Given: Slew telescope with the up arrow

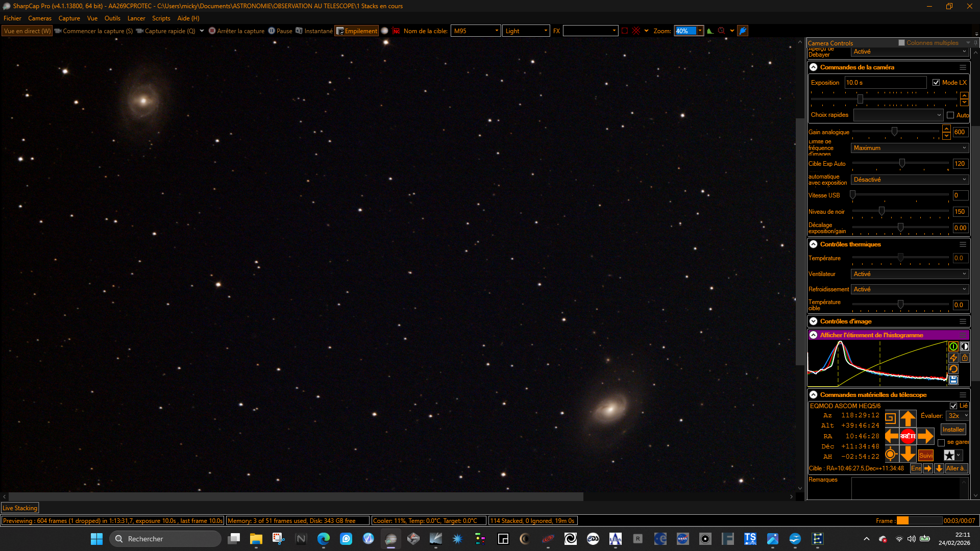Looking at the screenshot, I should [x=908, y=418].
